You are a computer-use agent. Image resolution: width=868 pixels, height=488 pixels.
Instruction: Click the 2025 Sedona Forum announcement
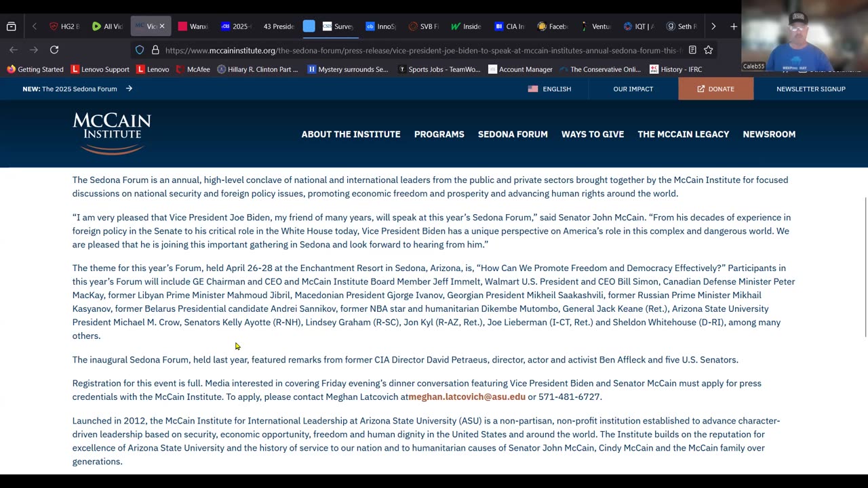tap(70, 89)
